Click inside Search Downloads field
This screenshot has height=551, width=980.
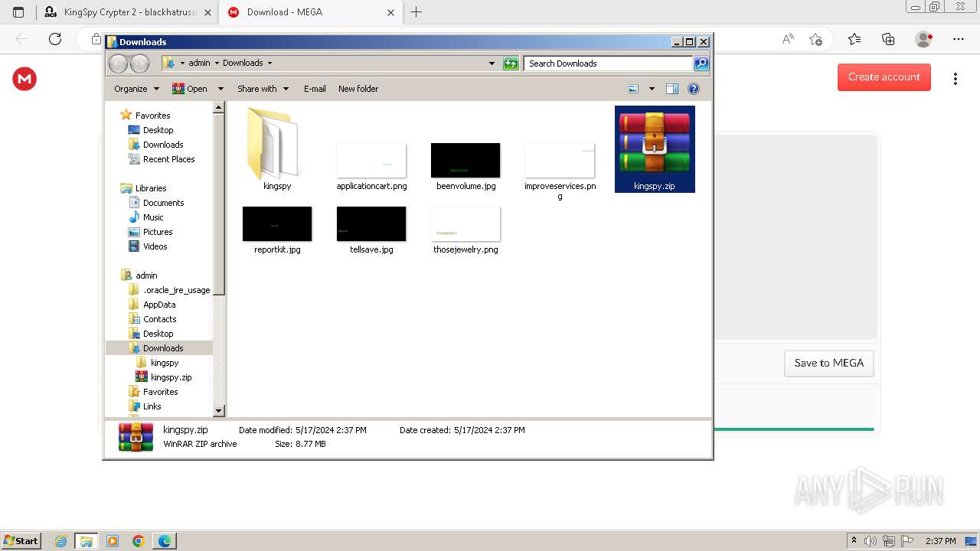click(x=609, y=64)
